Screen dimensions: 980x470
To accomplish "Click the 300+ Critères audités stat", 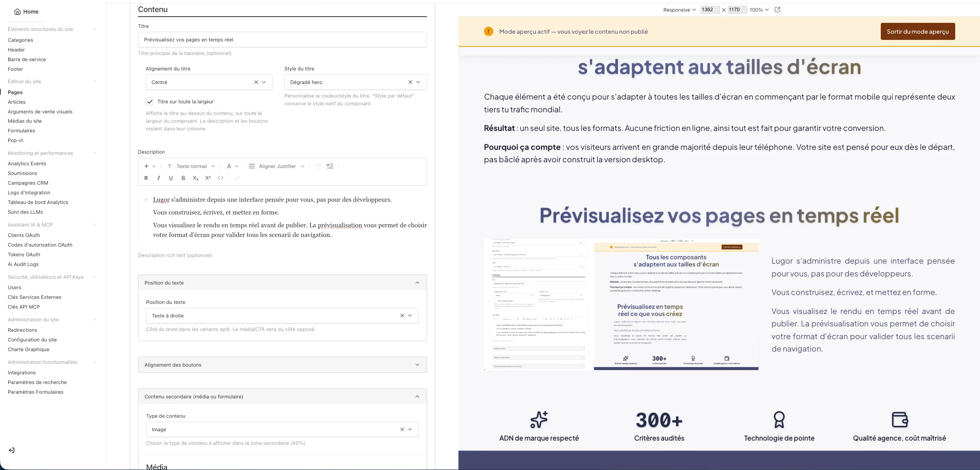I will point(659,426).
